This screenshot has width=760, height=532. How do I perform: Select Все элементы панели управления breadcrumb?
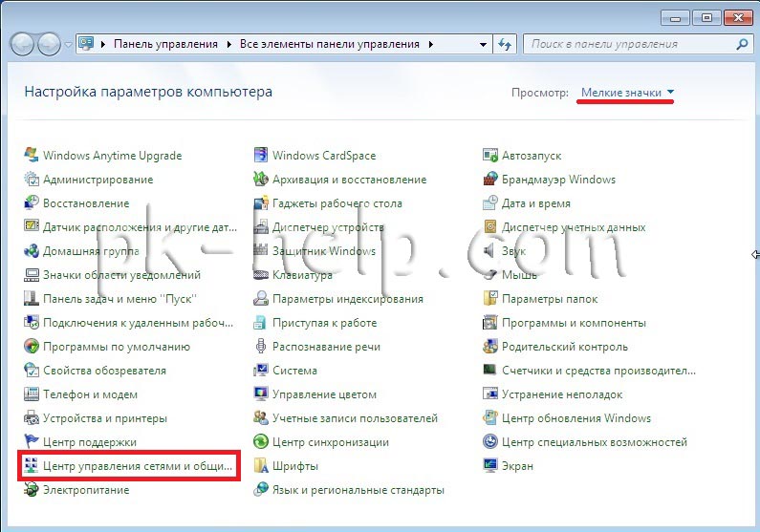click(x=330, y=44)
